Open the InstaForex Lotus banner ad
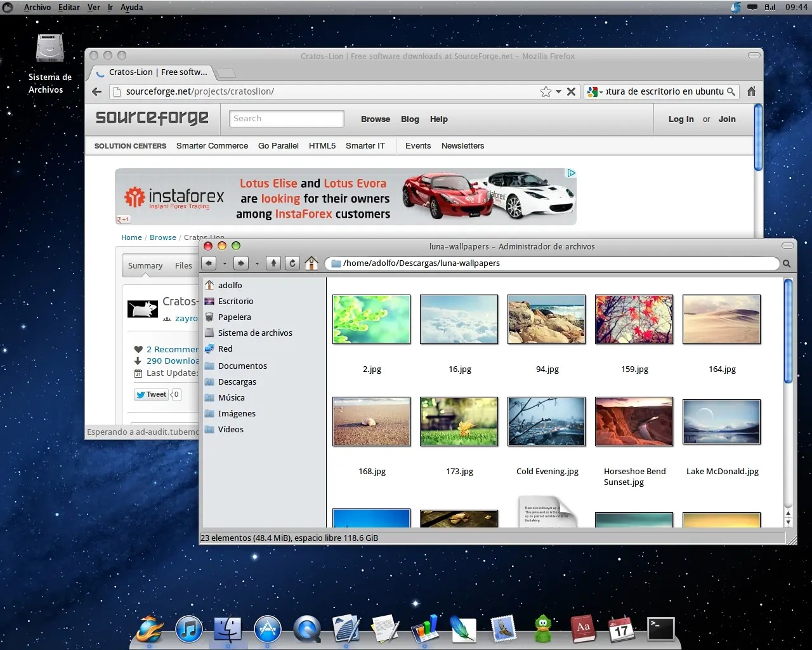This screenshot has width=812, height=650. pos(346,197)
